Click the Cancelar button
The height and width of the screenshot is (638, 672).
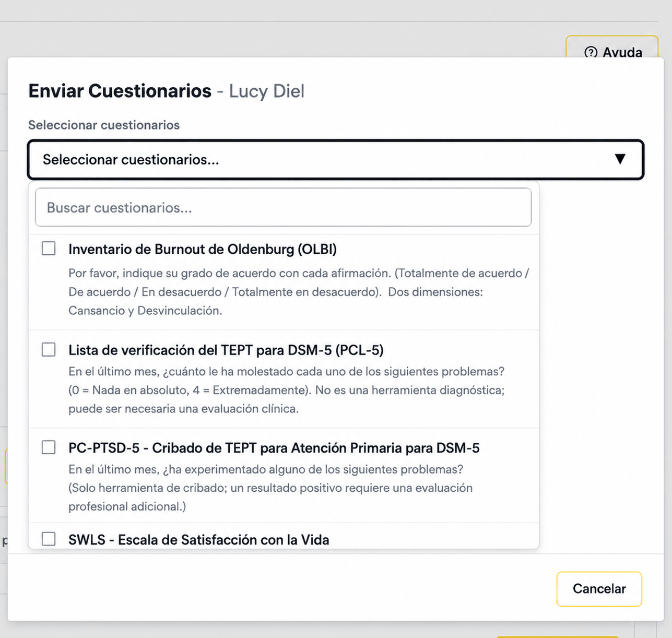pos(599,589)
